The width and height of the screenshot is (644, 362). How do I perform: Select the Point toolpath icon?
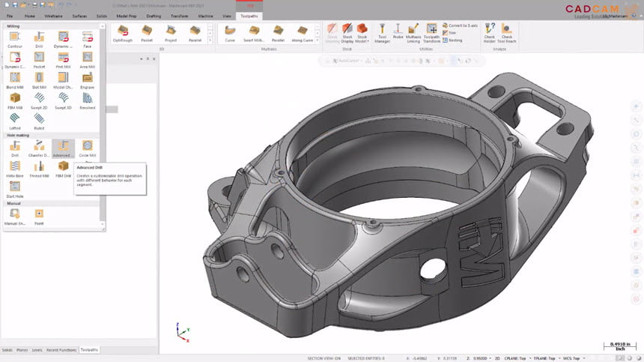pyautogui.click(x=39, y=217)
